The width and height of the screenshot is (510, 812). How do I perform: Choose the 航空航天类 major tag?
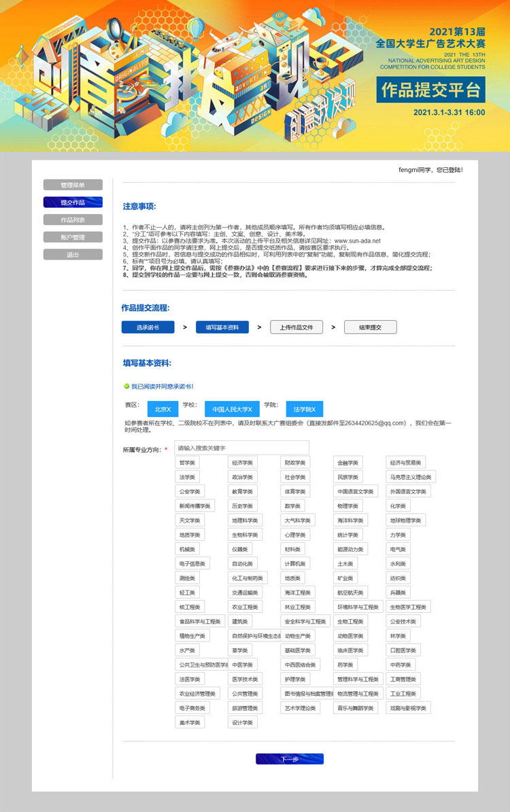pyautogui.click(x=351, y=593)
